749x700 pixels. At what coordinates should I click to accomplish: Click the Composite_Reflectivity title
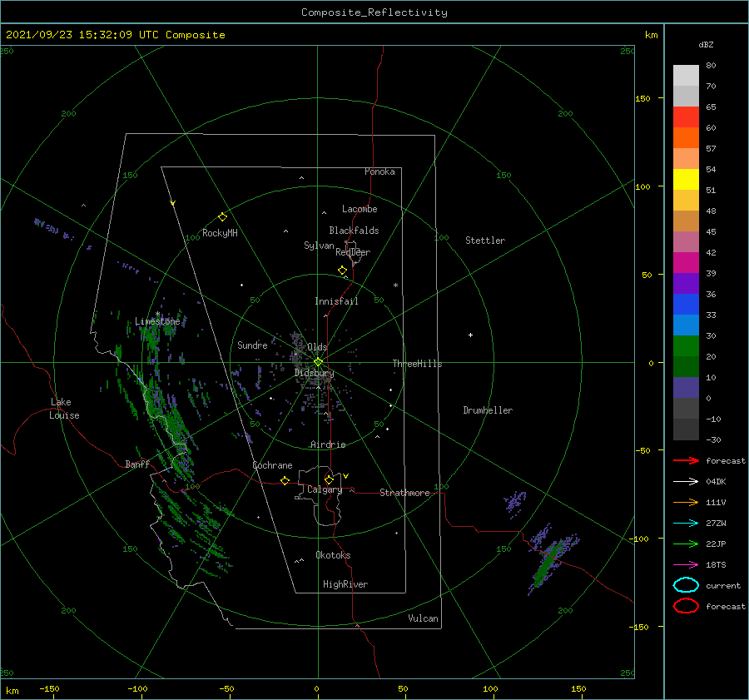pos(374,12)
